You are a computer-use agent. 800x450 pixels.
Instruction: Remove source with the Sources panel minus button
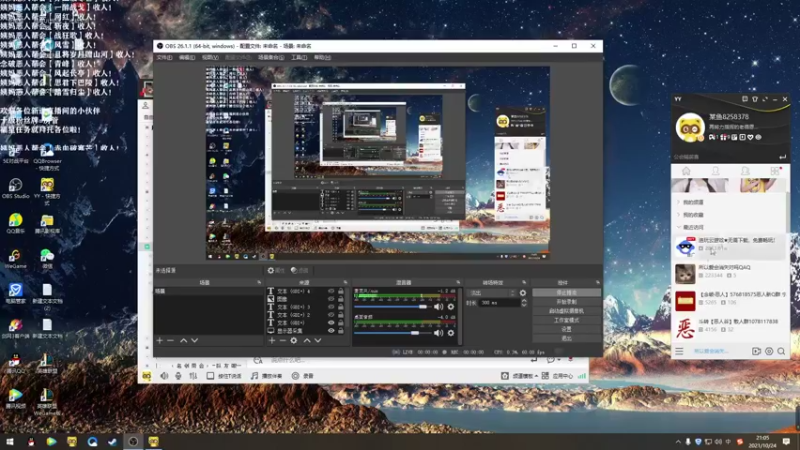(x=283, y=340)
